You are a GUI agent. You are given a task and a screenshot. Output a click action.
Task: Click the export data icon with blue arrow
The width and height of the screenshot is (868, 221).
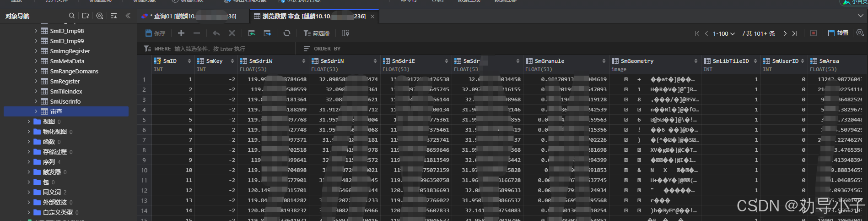pos(267,33)
